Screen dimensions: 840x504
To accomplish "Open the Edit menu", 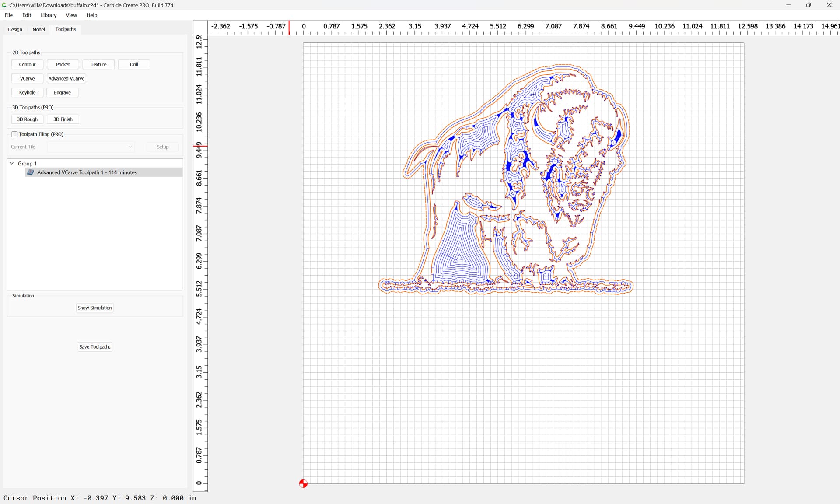I will tap(27, 15).
